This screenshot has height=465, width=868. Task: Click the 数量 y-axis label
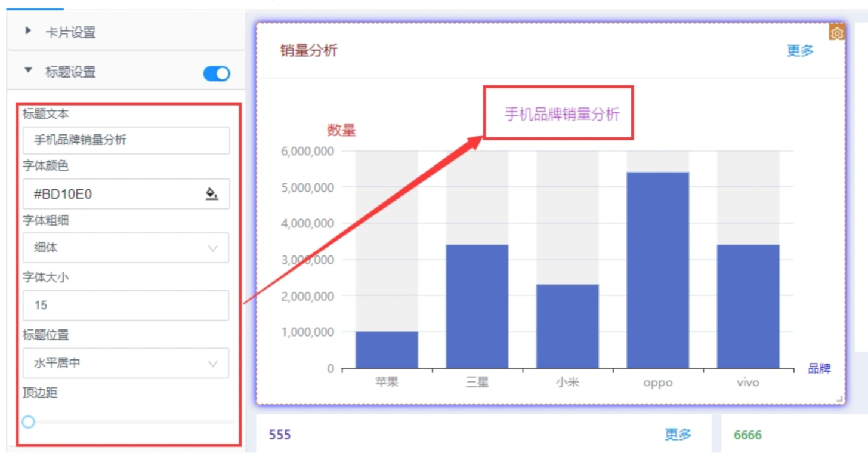tap(341, 130)
